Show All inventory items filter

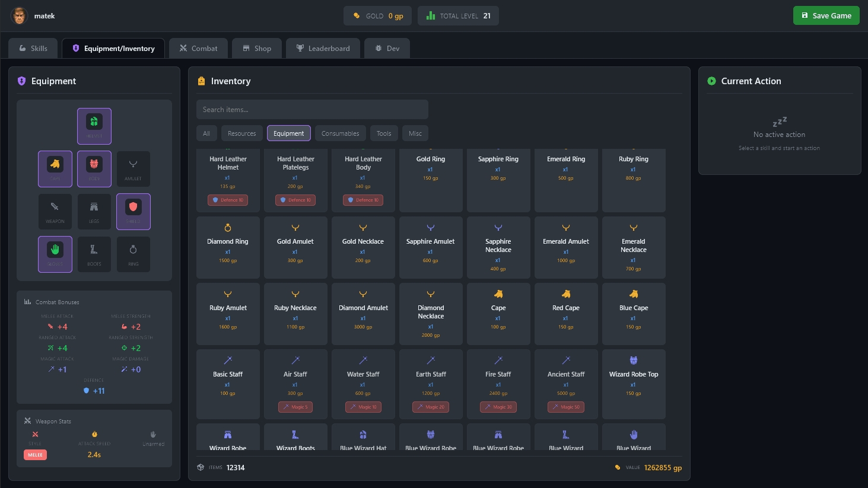pyautogui.click(x=206, y=133)
